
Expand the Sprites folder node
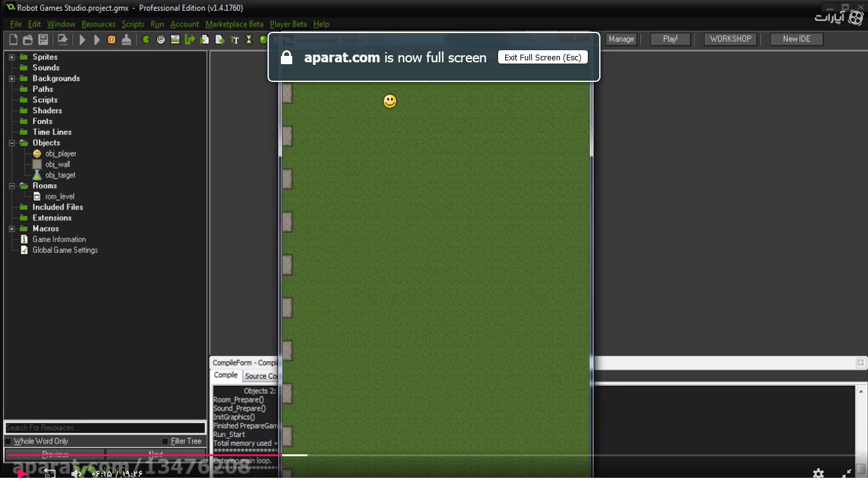pyautogui.click(x=12, y=57)
